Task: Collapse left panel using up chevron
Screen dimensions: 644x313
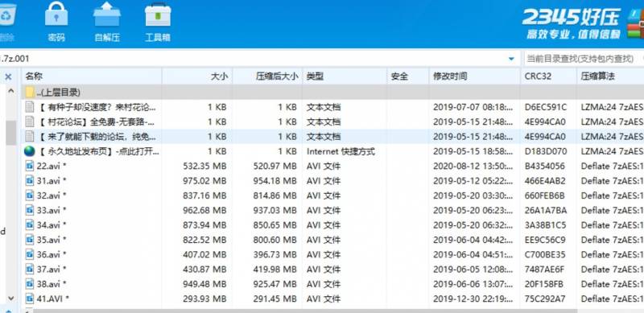Action: [11, 91]
